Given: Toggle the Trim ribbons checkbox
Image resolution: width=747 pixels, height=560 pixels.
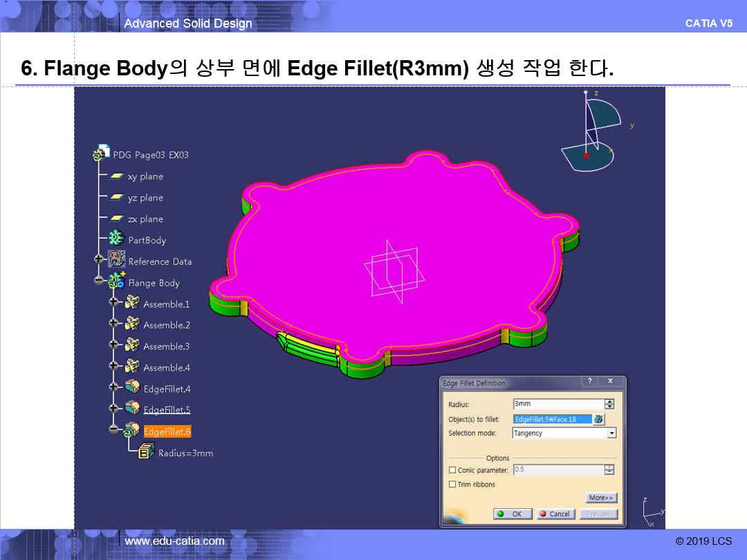Looking at the screenshot, I should (452, 485).
